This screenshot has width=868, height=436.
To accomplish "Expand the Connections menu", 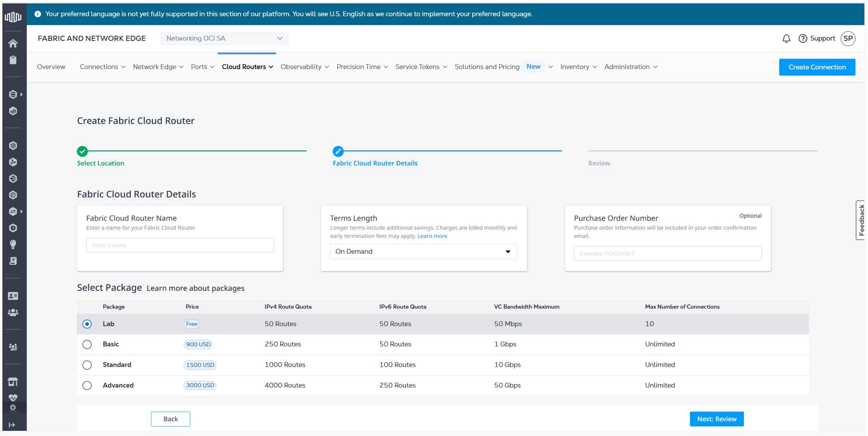I will point(103,67).
